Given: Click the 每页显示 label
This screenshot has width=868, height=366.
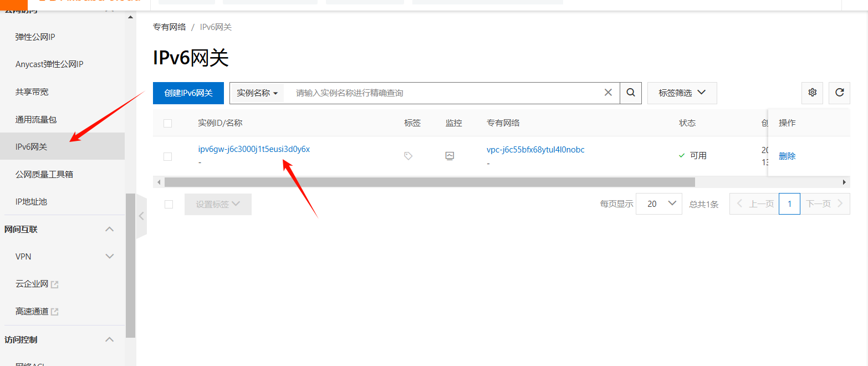Looking at the screenshot, I should 616,204.
